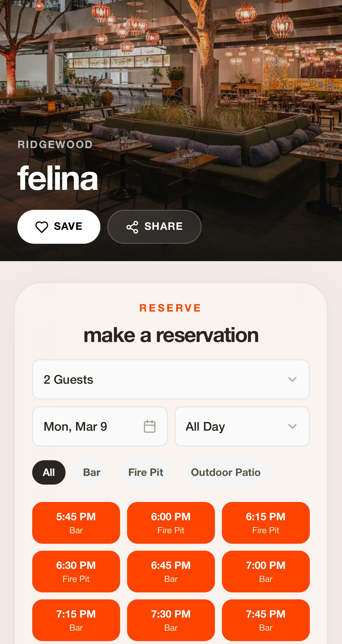Expand the 2 Guests dropdown chevron
This screenshot has width=342, height=644.
292,379
